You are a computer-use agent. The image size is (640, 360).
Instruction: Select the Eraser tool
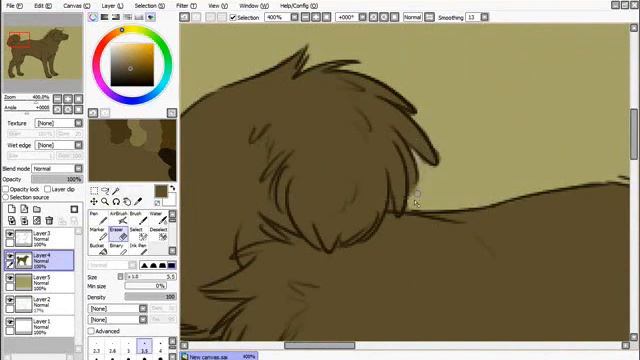point(119,234)
